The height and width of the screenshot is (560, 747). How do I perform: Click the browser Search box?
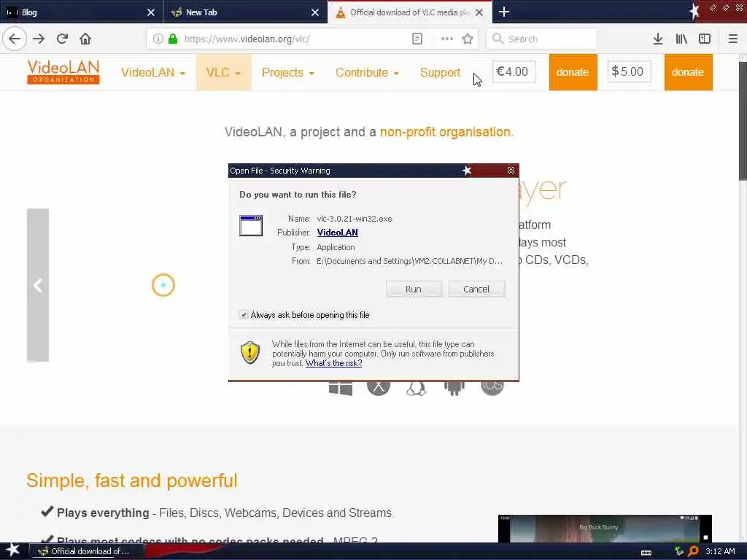[x=541, y=39]
